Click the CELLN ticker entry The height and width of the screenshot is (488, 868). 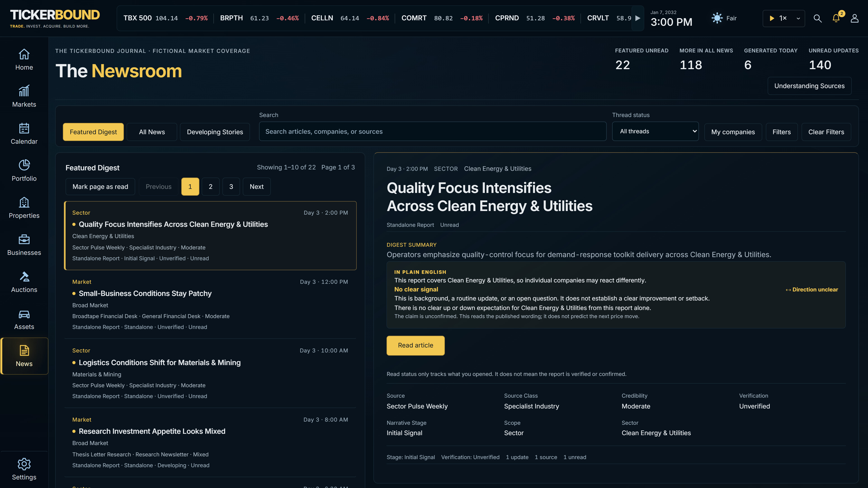pyautogui.click(x=350, y=18)
